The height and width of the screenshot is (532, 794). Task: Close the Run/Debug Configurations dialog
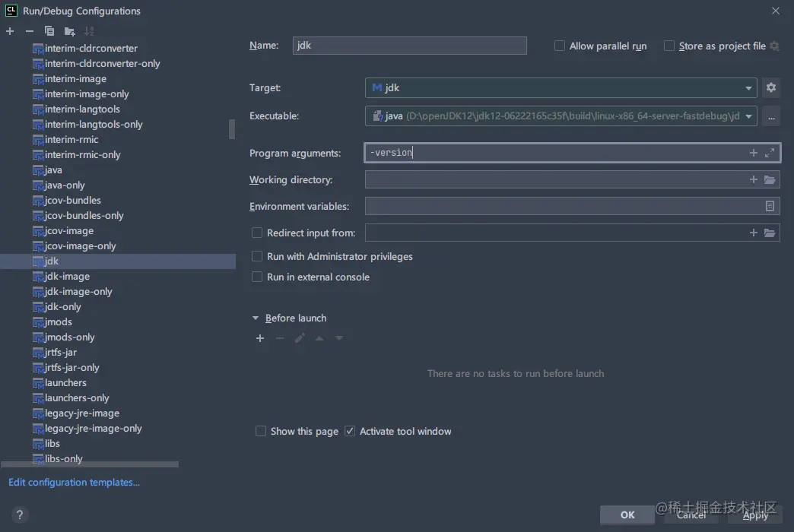775,11
